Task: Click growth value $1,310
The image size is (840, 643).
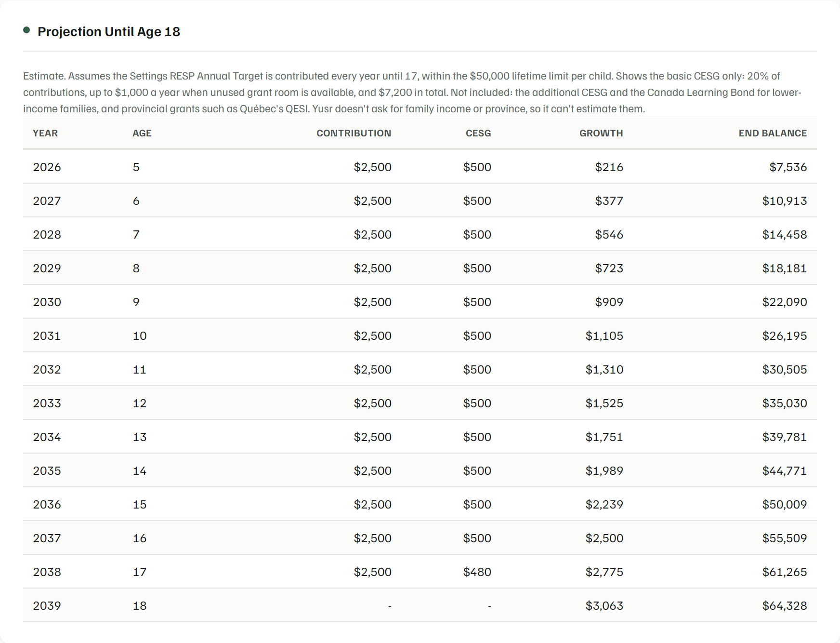Action: pos(604,370)
